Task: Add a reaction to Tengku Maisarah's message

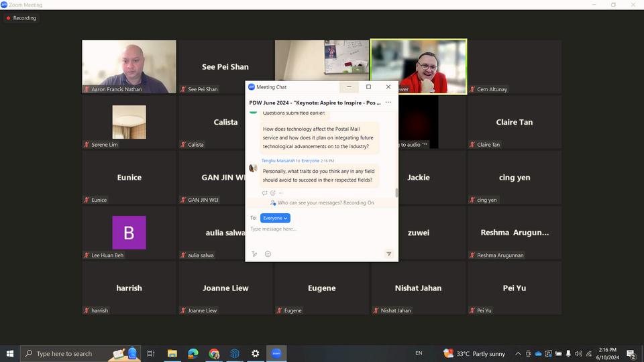Action: tap(273, 193)
